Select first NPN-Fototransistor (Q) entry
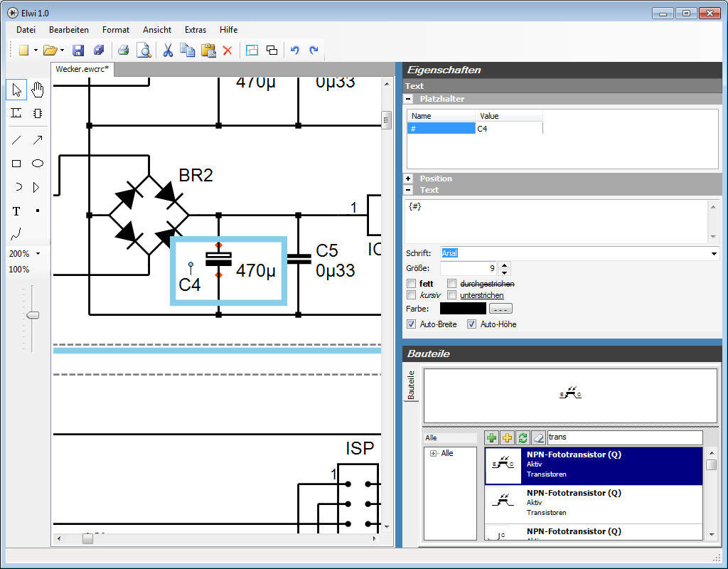 (x=594, y=466)
